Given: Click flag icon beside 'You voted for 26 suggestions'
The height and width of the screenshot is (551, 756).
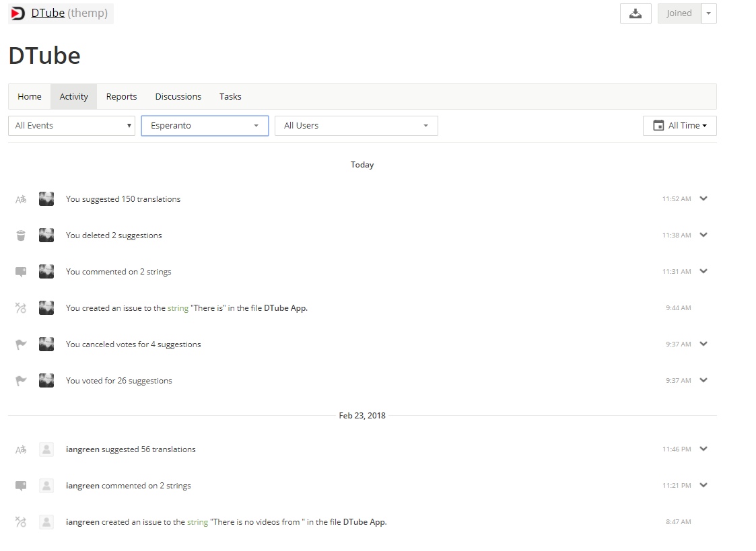Looking at the screenshot, I should coord(21,381).
